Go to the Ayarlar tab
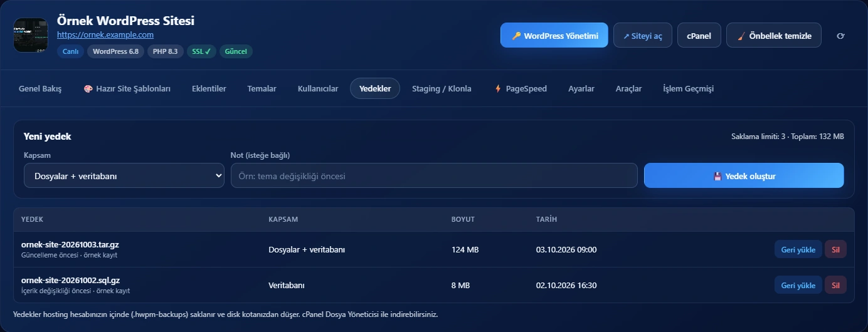 point(581,89)
